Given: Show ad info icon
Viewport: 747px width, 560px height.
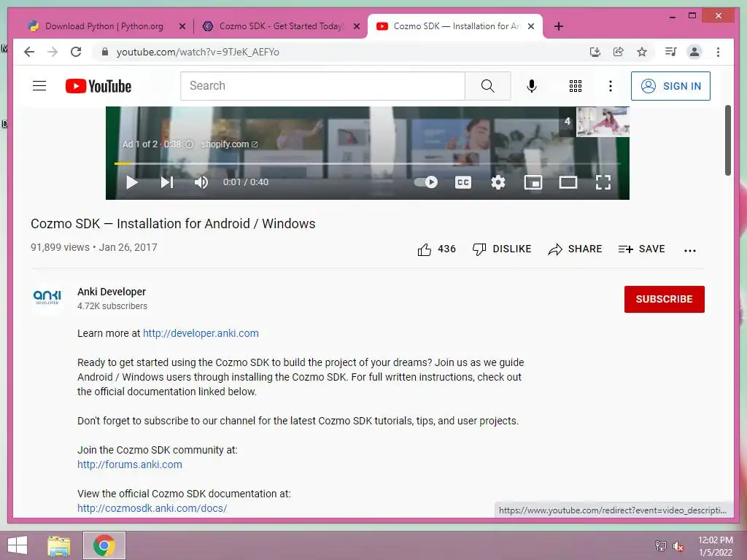Looking at the screenshot, I should pos(189,144).
